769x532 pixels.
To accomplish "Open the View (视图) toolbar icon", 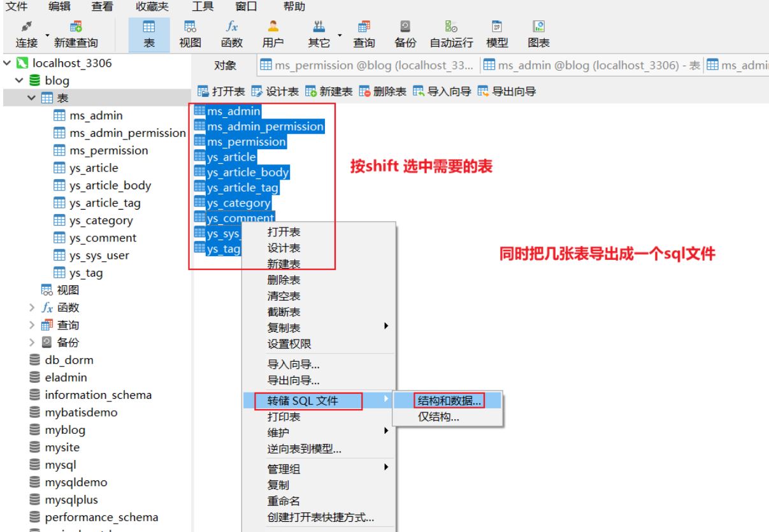I will click(x=189, y=28).
